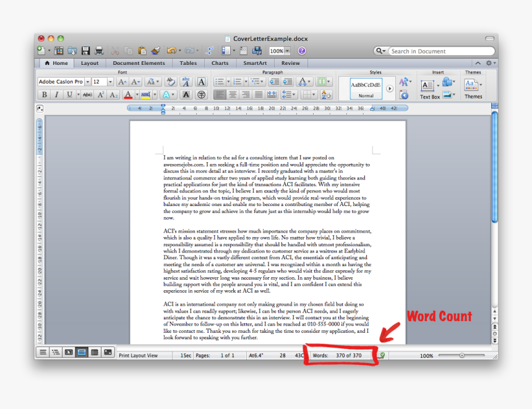The width and height of the screenshot is (532, 409).
Task: Select Print Layout view icon in status bar
Action: (x=82, y=352)
